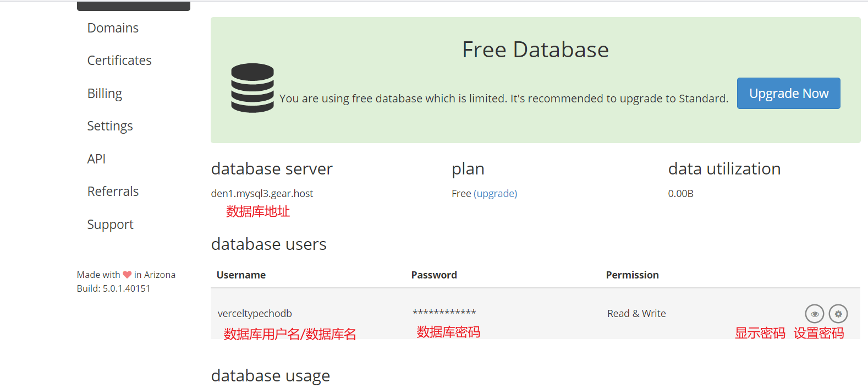Navigate to Settings in the sidebar

tap(110, 126)
